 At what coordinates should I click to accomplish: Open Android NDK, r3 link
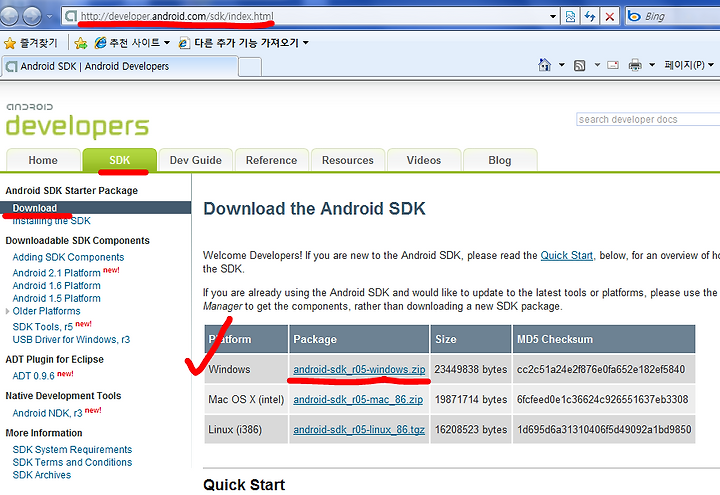coord(47,413)
